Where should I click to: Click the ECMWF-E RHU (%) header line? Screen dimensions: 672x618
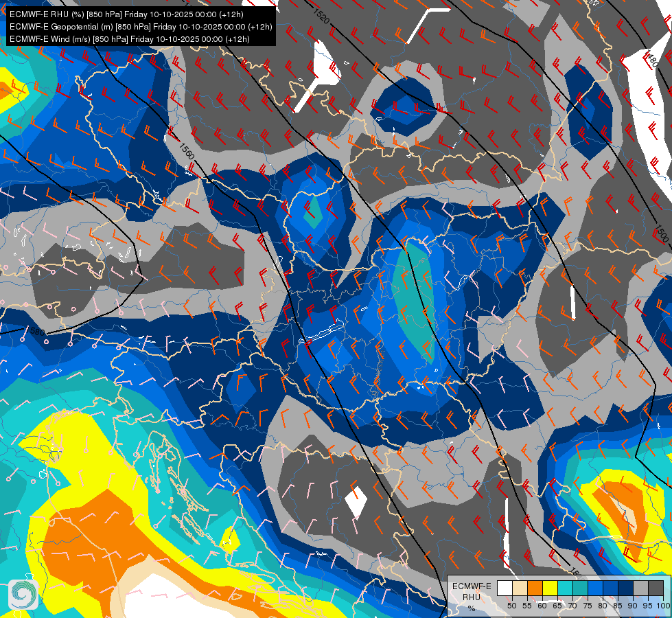tap(126, 14)
